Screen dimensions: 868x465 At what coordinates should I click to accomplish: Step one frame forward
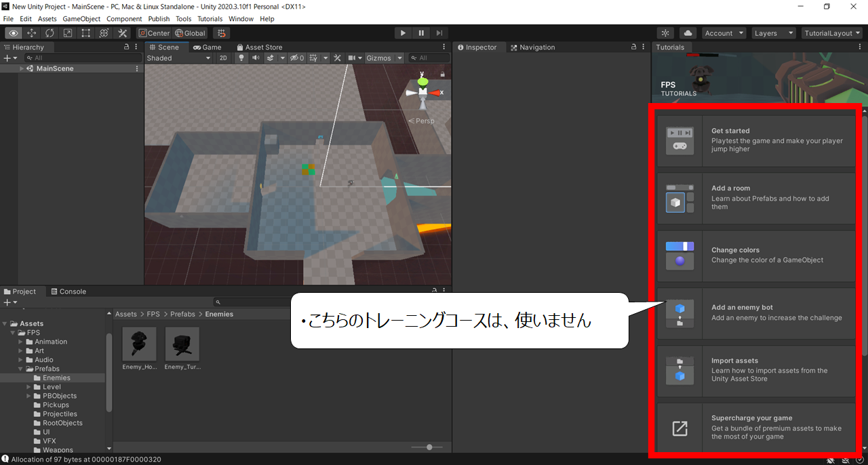pyautogui.click(x=439, y=33)
